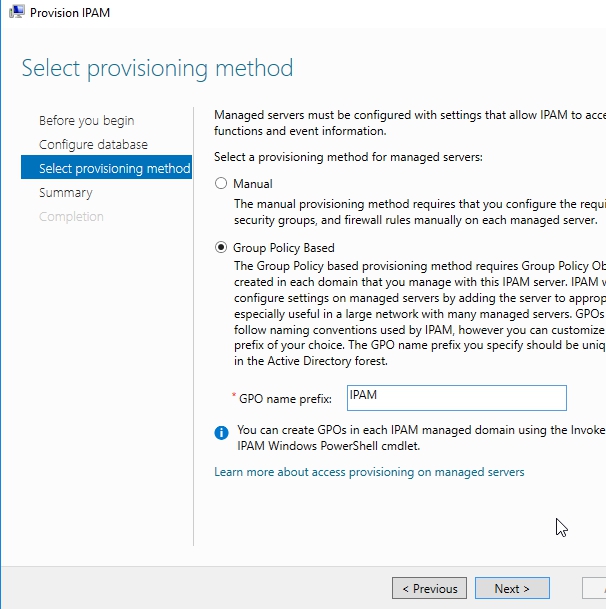Click the Select provisioning method page heading
Viewport: 606px width, 609px height.
158,68
